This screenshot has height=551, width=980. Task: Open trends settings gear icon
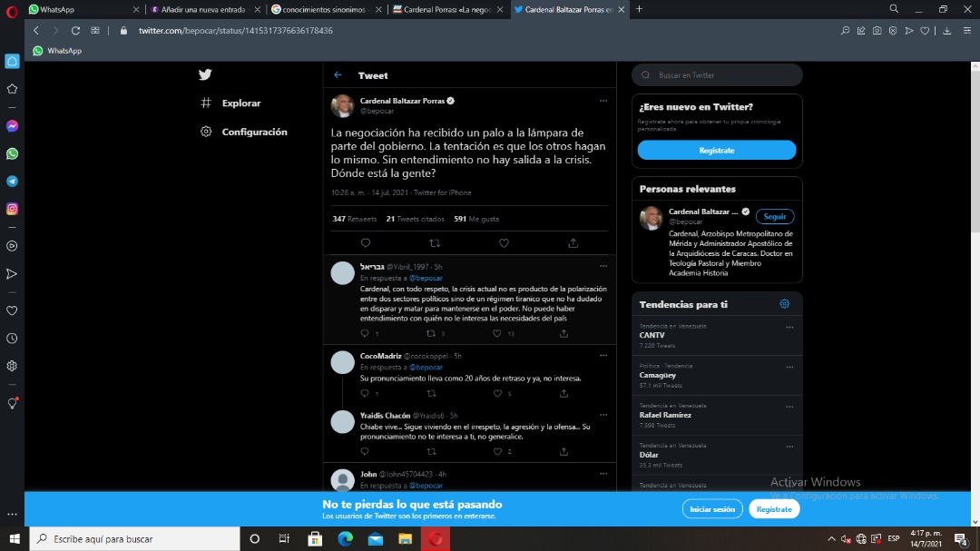[784, 304]
